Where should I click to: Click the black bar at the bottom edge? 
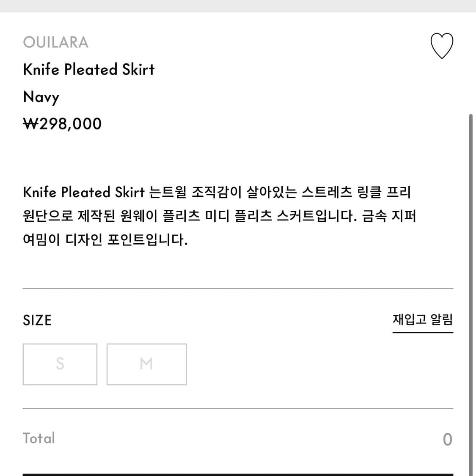click(238, 474)
